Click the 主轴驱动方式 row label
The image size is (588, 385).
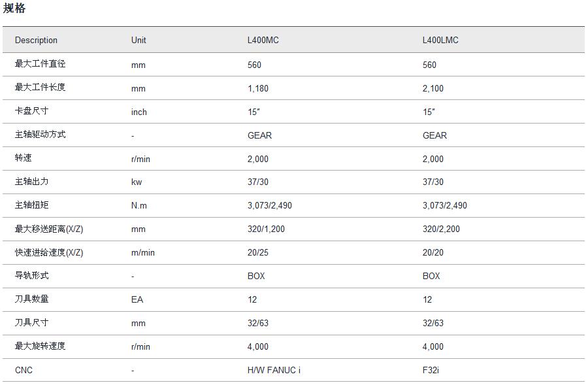[x=40, y=135]
